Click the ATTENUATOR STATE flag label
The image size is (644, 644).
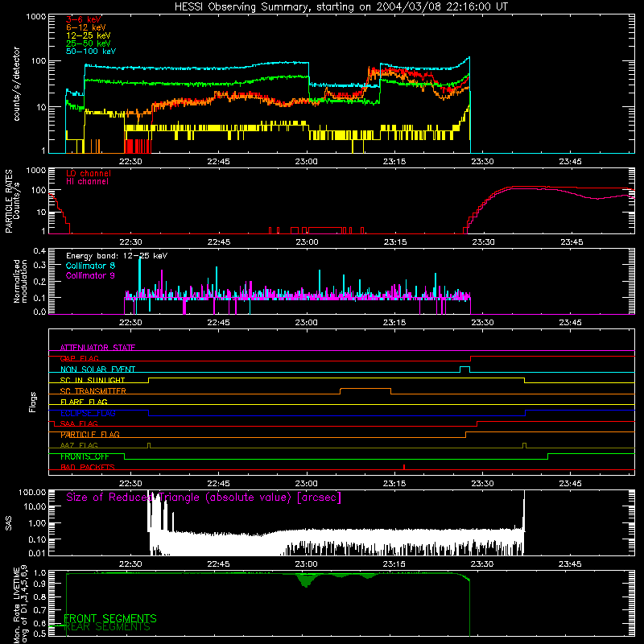click(x=97, y=348)
